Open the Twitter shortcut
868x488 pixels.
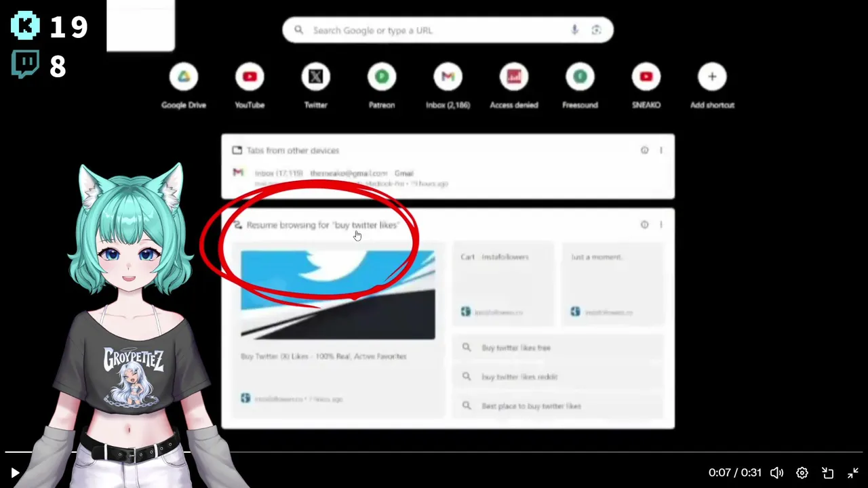pyautogui.click(x=315, y=86)
